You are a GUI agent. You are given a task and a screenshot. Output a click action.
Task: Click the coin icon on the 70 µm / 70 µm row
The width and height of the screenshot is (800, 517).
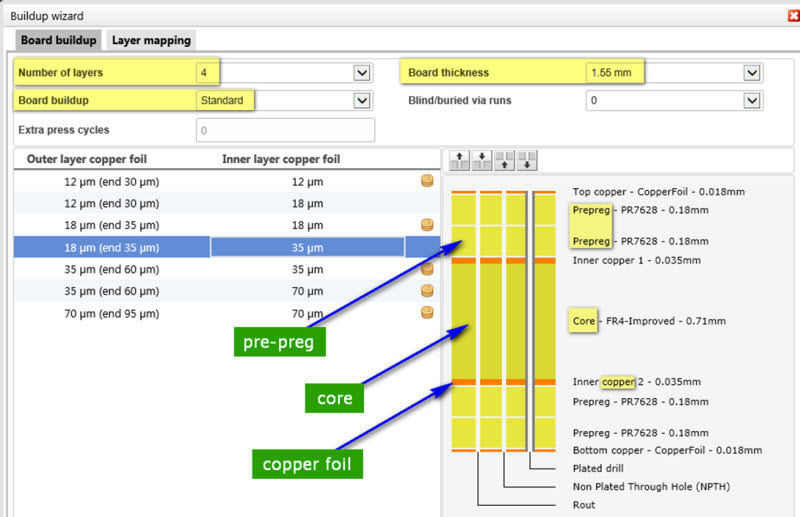coord(427,312)
